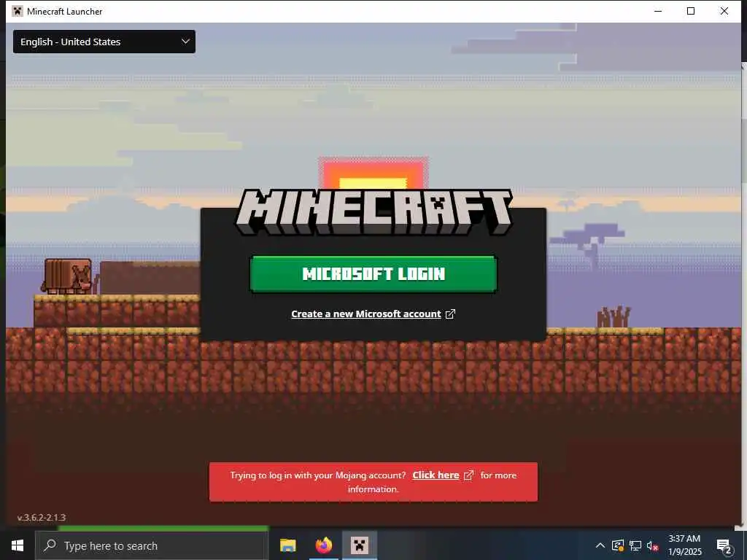Follow the Click here Mojang account link
This screenshot has width=747, height=560.
click(436, 475)
